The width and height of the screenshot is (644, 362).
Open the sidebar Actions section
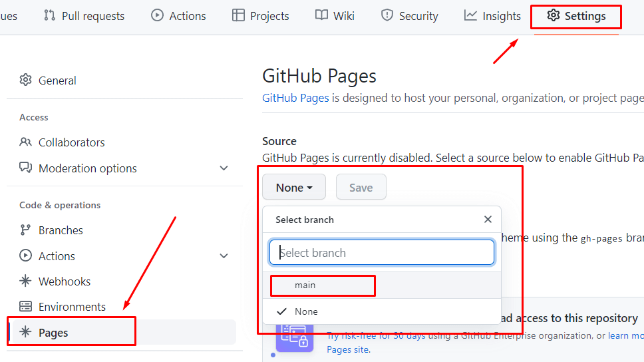coord(123,256)
